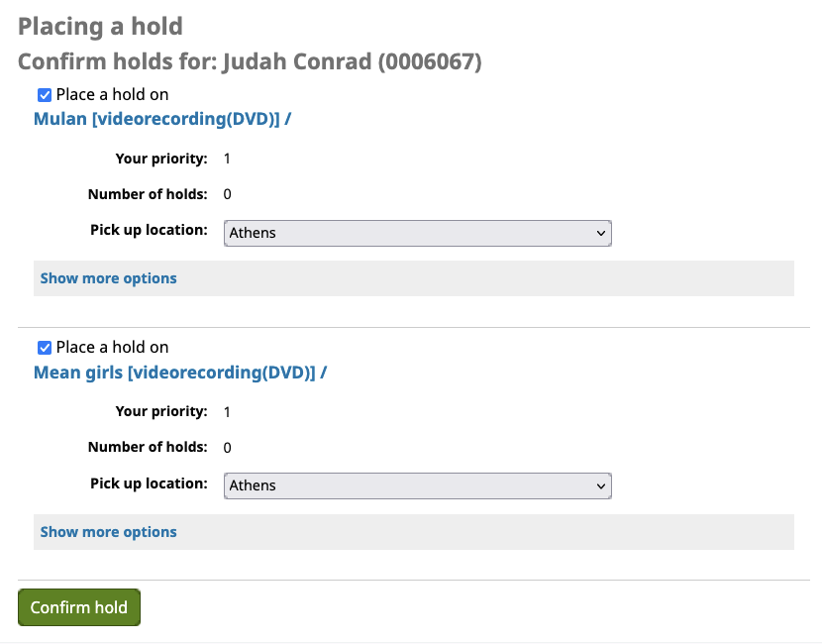Open the pick up location dropdown for Mean girls
822x644 pixels.
[x=417, y=485]
